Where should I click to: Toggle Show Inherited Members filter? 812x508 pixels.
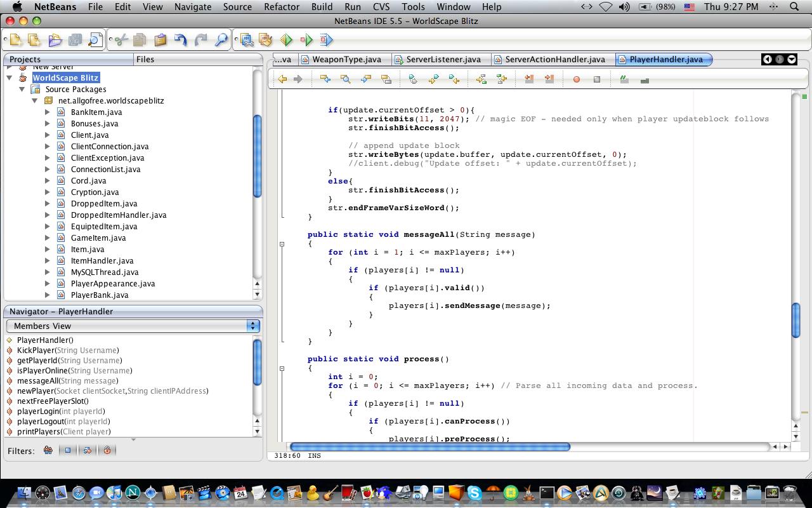point(48,450)
